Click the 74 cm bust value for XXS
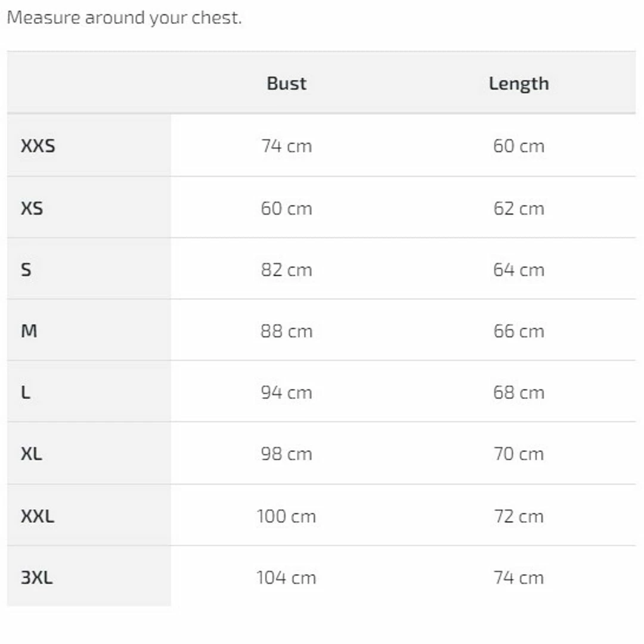644x644 pixels. [286, 146]
